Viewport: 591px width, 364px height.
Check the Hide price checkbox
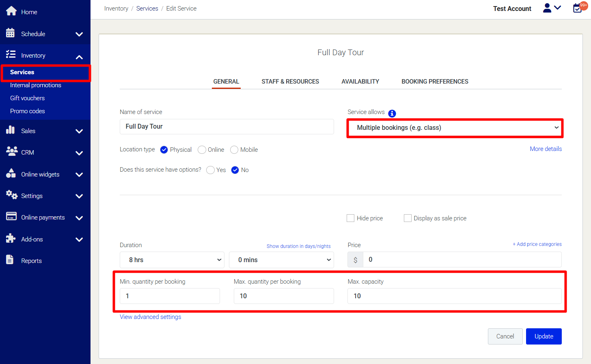click(351, 218)
